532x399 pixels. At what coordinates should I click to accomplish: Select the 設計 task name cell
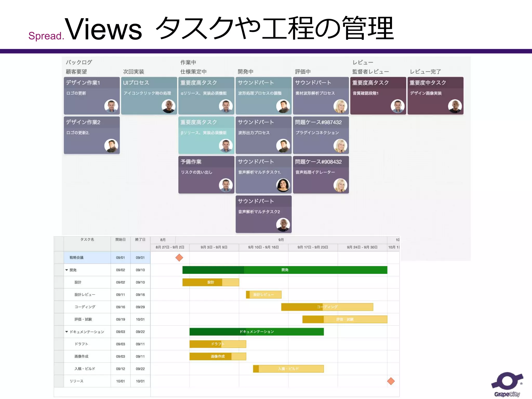(87, 282)
